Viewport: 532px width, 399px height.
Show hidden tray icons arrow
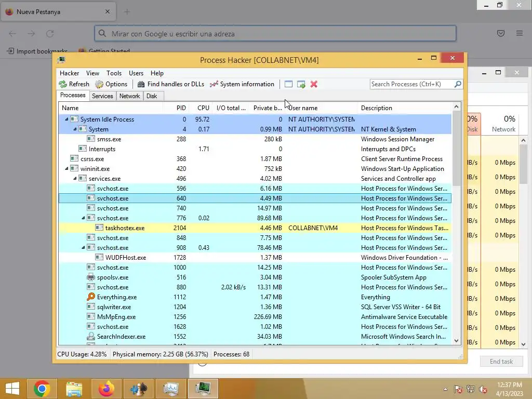[445, 389]
